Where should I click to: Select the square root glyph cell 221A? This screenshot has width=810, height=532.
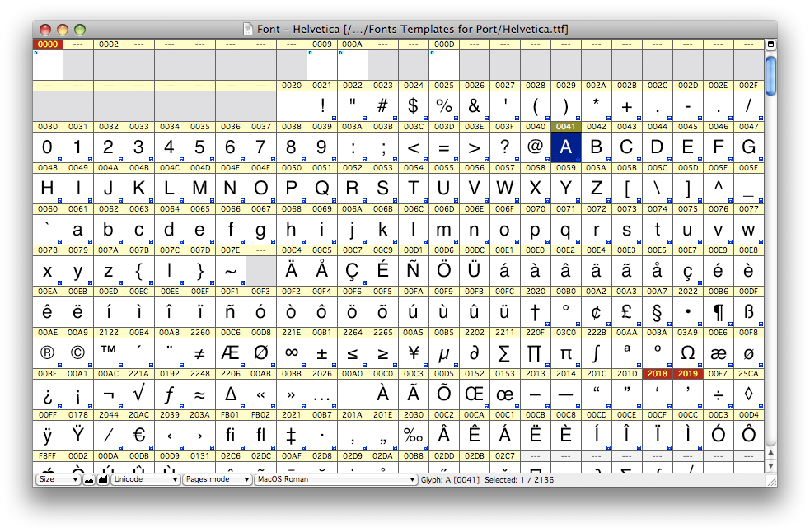(139, 394)
